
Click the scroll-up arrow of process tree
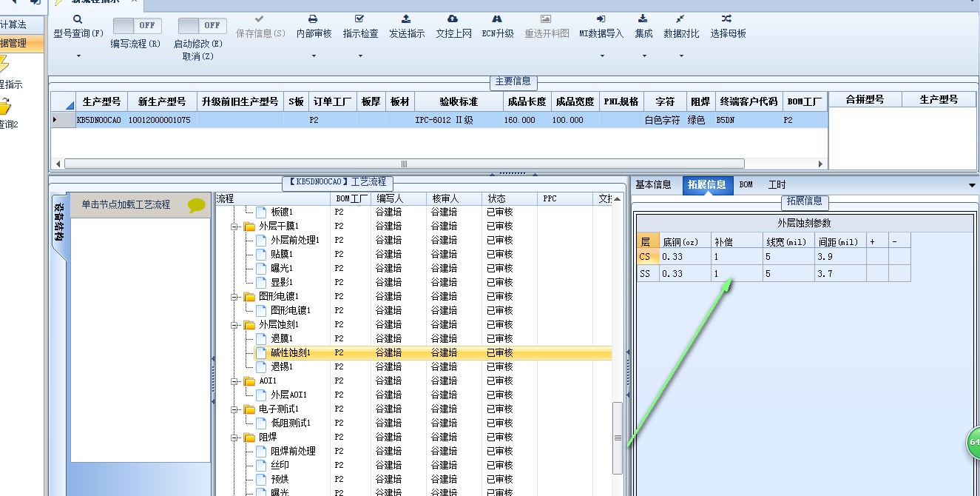[x=618, y=199]
